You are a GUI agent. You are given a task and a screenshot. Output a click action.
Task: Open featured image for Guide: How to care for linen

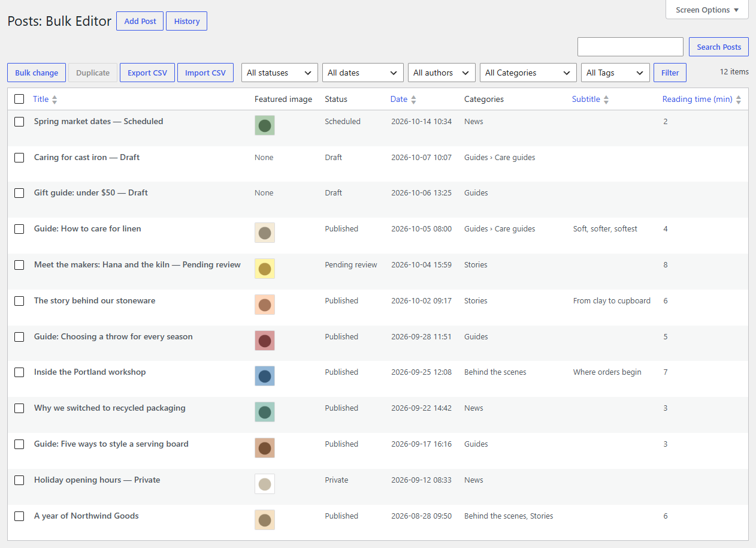(265, 233)
